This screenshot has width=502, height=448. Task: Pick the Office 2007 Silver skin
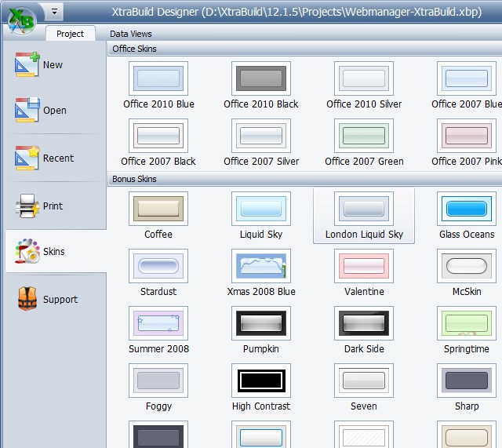[261, 143]
